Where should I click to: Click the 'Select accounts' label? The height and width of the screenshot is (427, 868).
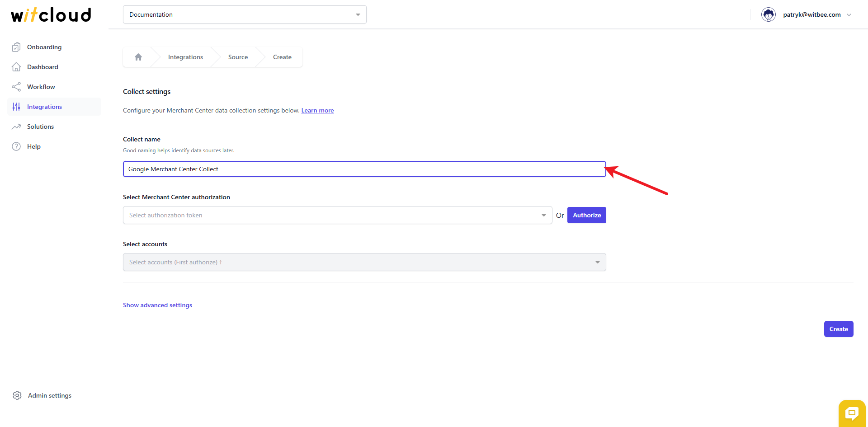pyautogui.click(x=145, y=244)
